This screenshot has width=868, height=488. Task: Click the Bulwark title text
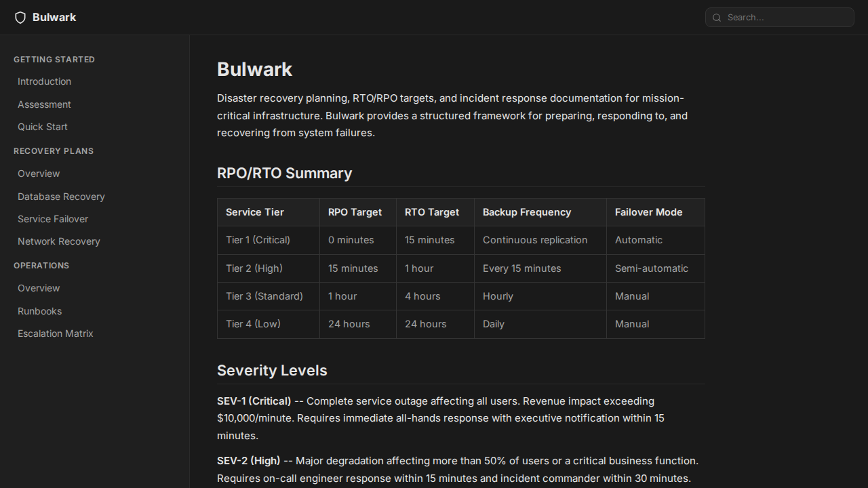[x=254, y=68]
